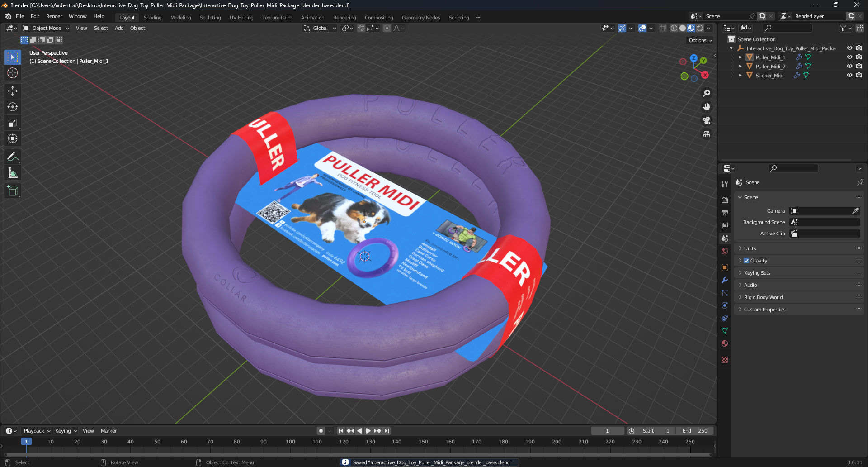Open Global transform orientation dropdown
Viewport: 868px width, 467px height.
320,28
